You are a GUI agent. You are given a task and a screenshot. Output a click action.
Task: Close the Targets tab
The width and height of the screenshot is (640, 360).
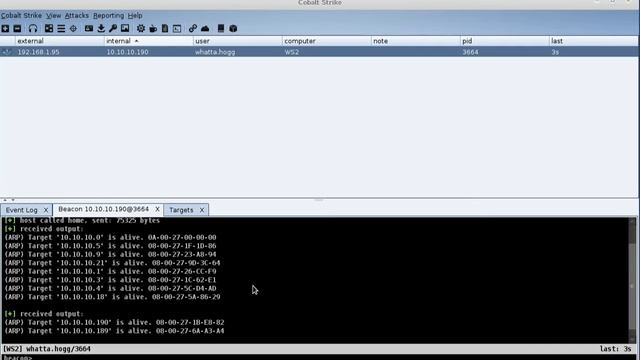(202, 210)
